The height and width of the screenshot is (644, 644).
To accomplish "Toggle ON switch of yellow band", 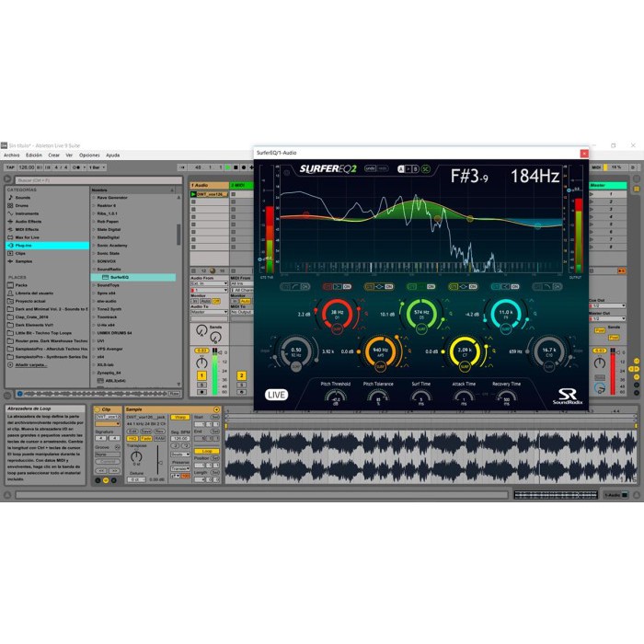I will tap(473, 287).
